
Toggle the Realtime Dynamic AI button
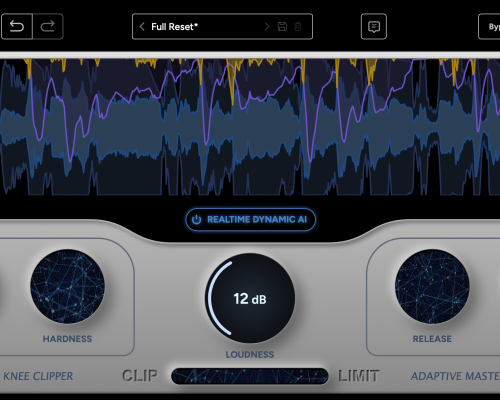click(250, 219)
